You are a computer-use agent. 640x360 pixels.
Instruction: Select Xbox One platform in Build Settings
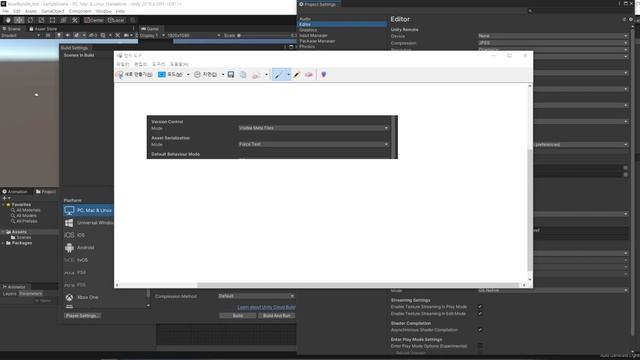click(89, 297)
